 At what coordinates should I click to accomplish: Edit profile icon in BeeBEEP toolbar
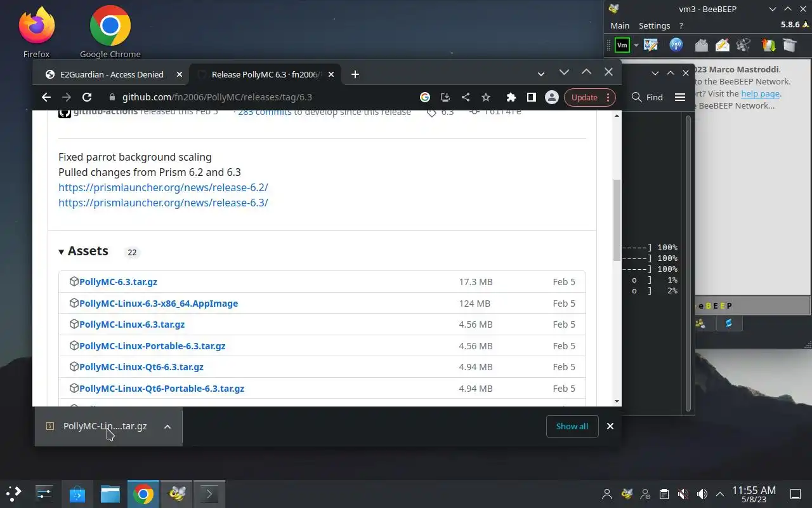(x=651, y=45)
